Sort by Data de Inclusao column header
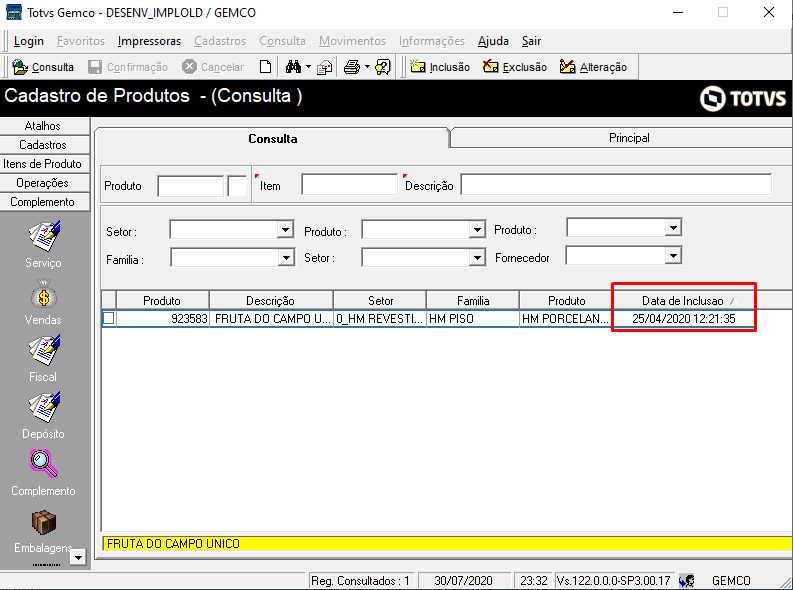Image resolution: width=793 pixels, height=590 pixels. (683, 301)
